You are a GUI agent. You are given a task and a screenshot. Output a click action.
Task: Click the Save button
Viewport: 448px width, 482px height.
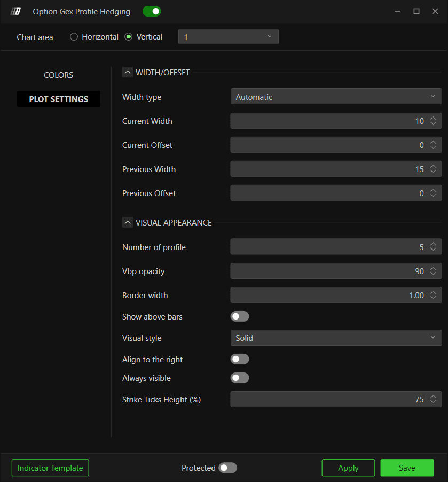pyautogui.click(x=407, y=468)
